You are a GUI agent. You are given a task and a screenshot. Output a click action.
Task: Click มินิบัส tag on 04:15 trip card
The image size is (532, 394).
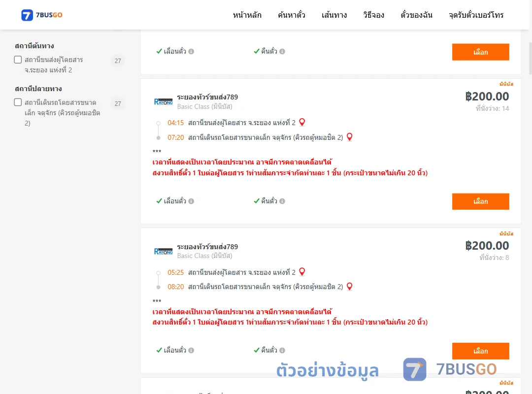(x=506, y=84)
